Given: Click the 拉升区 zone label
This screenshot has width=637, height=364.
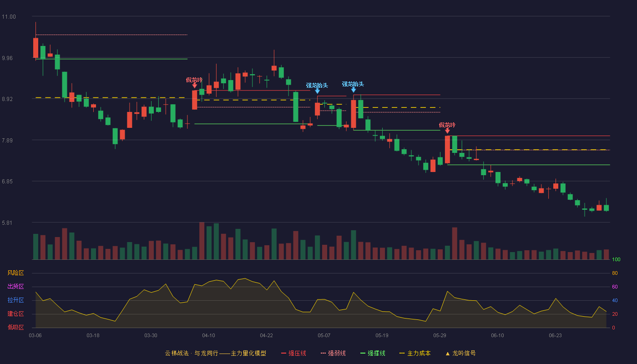Looking at the screenshot, I should (x=15, y=300).
